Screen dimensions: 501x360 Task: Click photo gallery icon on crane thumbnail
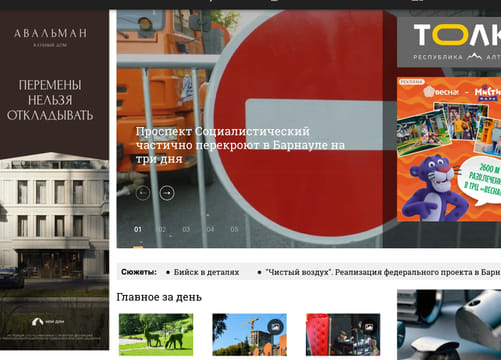pyautogui.click(x=275, y=327)
